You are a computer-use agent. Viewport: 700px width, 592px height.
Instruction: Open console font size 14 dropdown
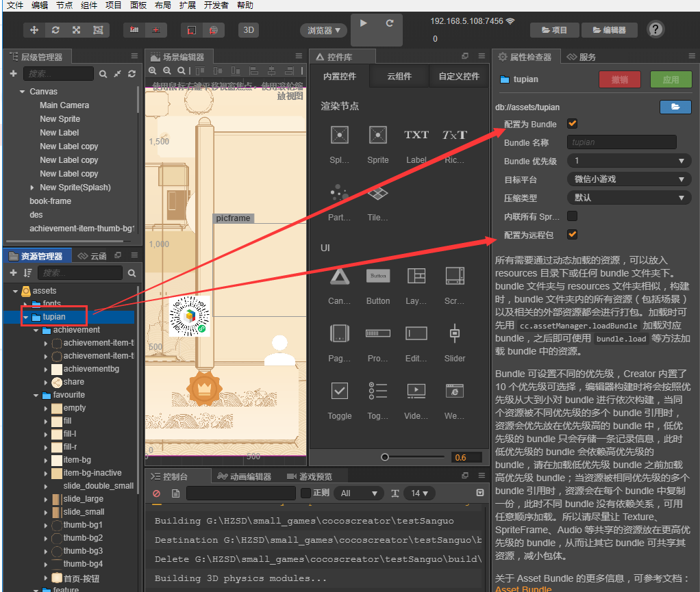click(x=419, y=493)
